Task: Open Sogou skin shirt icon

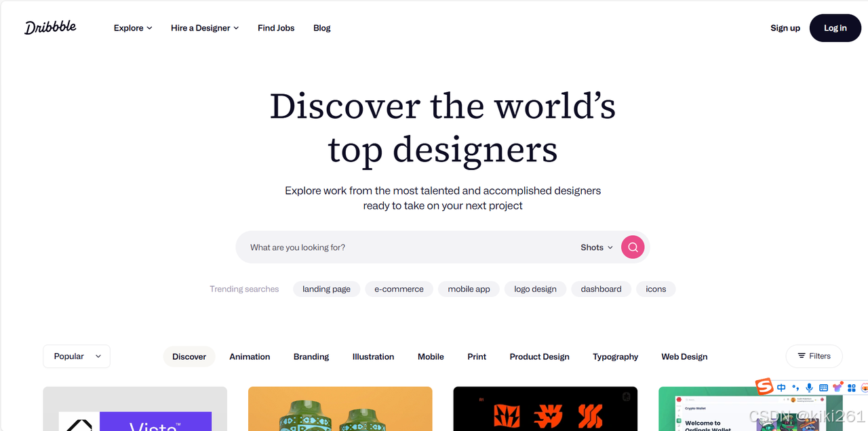Action: coord(837,387)
